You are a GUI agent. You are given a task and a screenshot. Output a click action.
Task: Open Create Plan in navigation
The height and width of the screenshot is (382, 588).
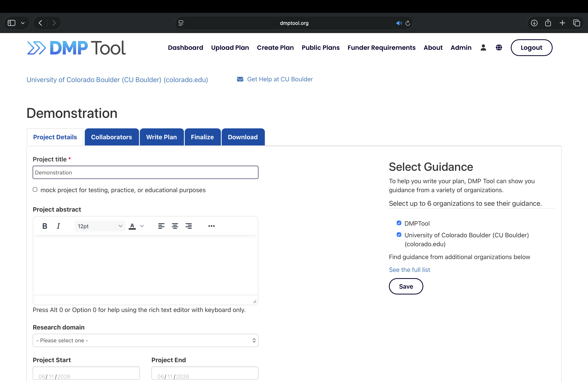(x=275, y=48)
